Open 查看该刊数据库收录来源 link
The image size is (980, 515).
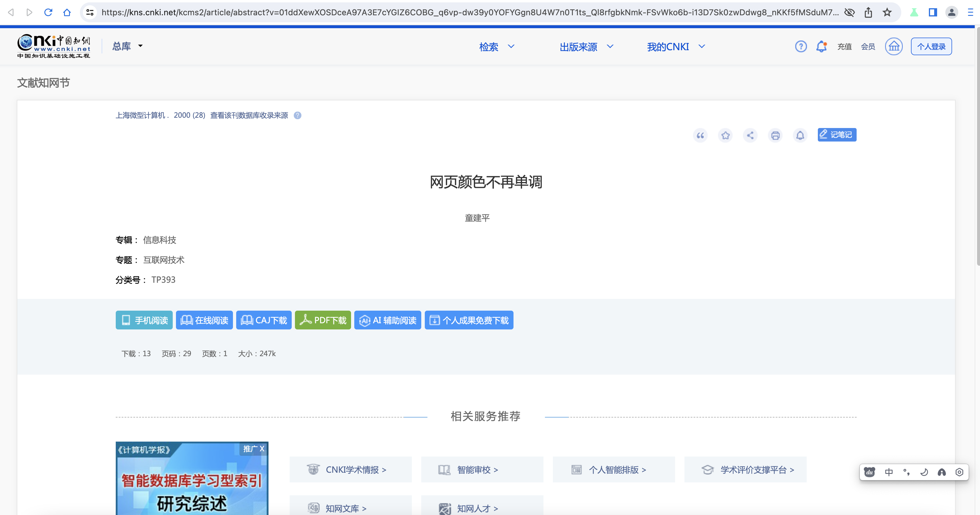[x=249, y=115]
